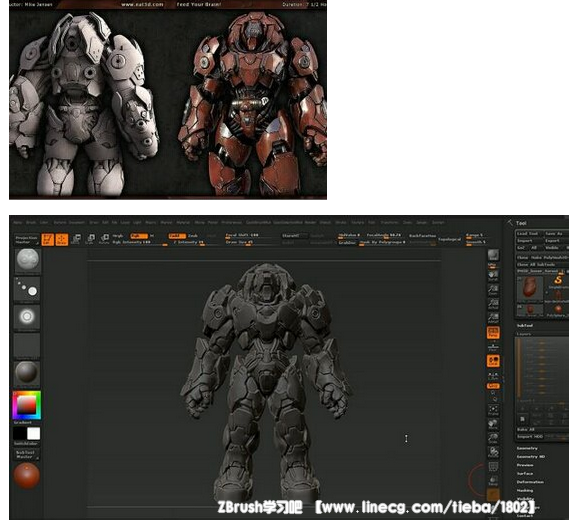Viewport: 572px width, 524px height.
Task: Enable the Zsub mode button
Action: click(x=193, y=236)
